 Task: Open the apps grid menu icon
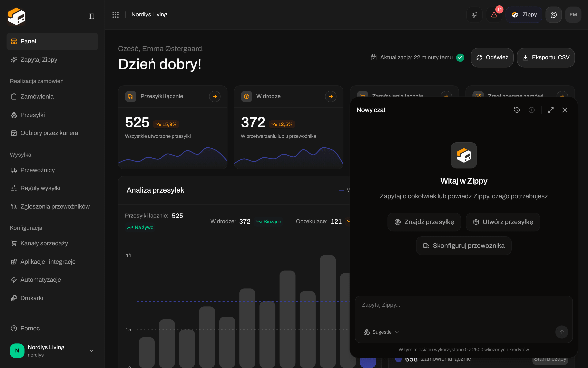point(115,15)
